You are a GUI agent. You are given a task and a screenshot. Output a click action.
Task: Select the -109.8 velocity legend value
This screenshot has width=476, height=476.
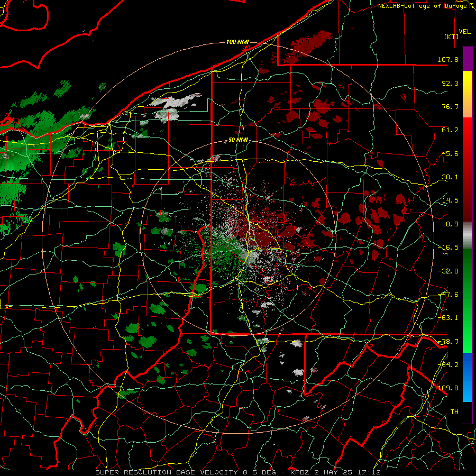tap(446, 388)
